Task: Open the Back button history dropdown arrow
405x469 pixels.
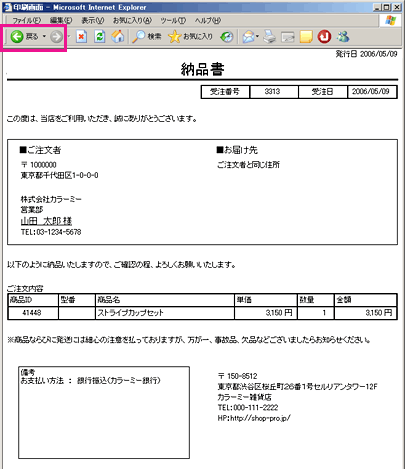Action: (44, 36)
